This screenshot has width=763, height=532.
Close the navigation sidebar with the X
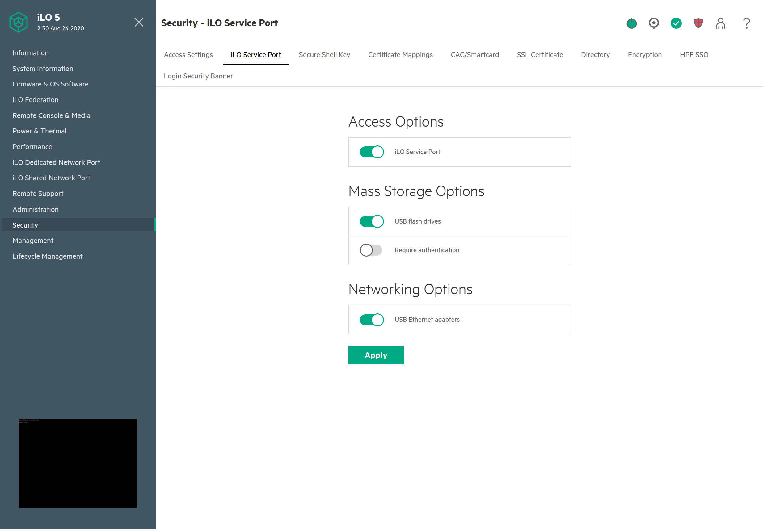pos(139,22)
